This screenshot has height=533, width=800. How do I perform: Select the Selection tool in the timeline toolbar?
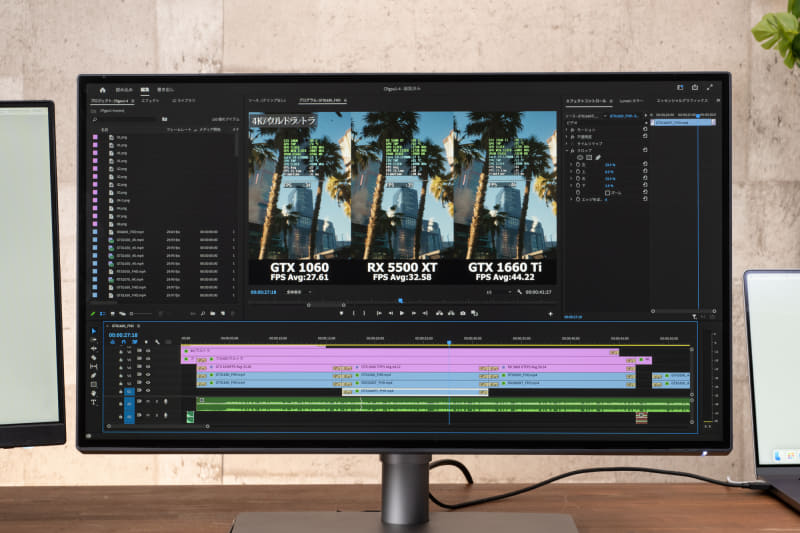point(93,331)
